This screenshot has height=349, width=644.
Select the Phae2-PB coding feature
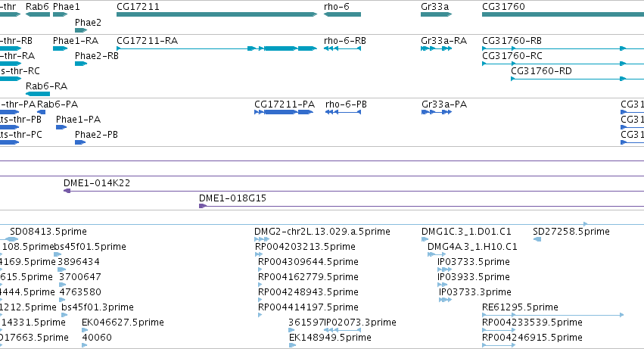pos(80,142)
